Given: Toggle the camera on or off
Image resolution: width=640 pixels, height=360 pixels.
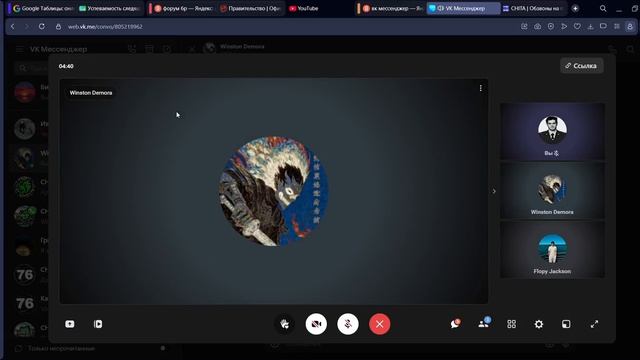Looking at the screenshot, I should [316, 324].
